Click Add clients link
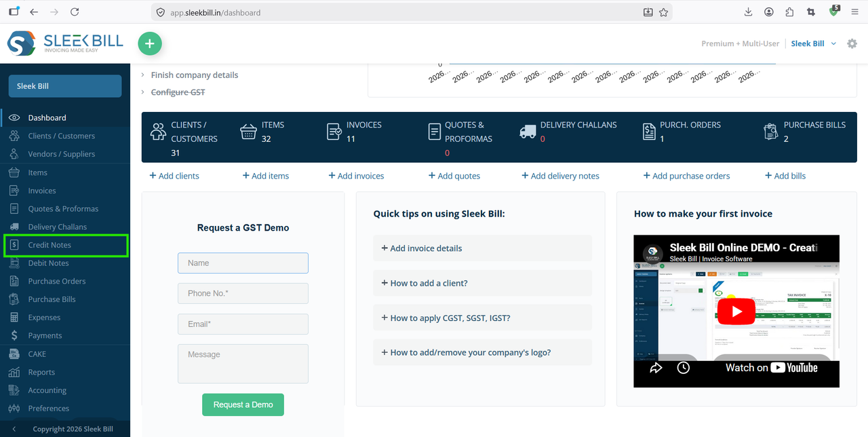This screenshot has width=868, height=437. click(x=174, y=176)
